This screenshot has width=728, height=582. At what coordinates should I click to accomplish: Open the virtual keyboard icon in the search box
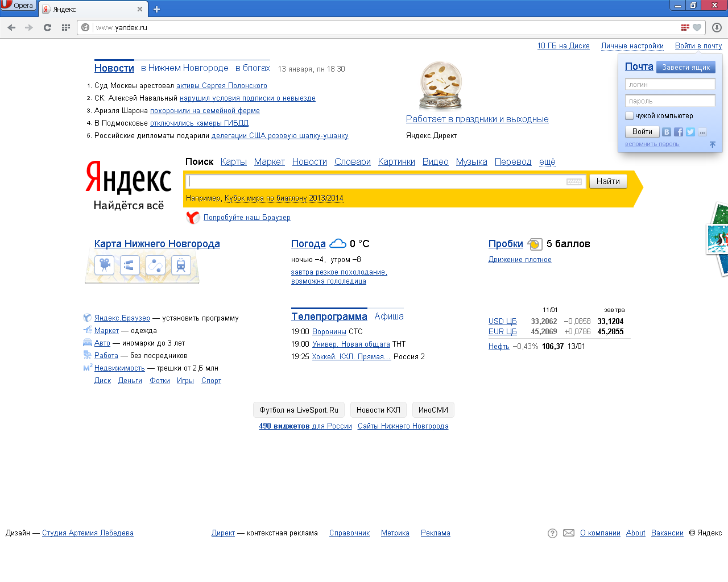point(574,182)
